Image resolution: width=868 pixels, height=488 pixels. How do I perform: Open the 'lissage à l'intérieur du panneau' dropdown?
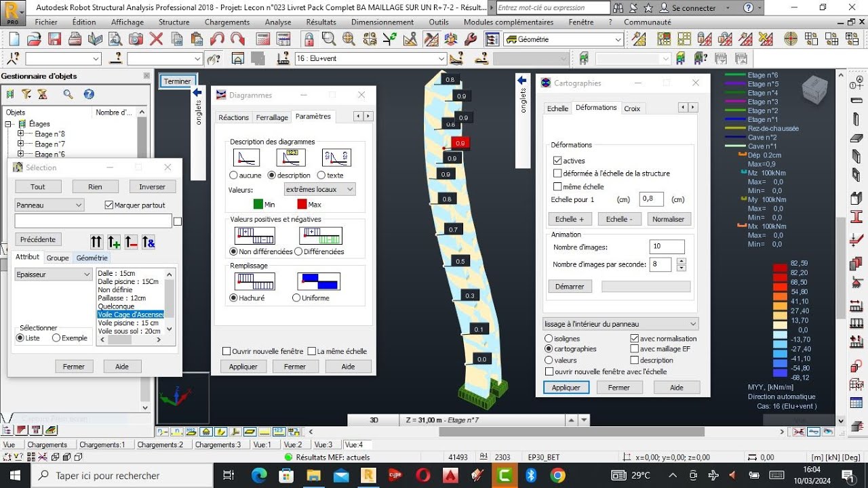(x=621, y=324)
